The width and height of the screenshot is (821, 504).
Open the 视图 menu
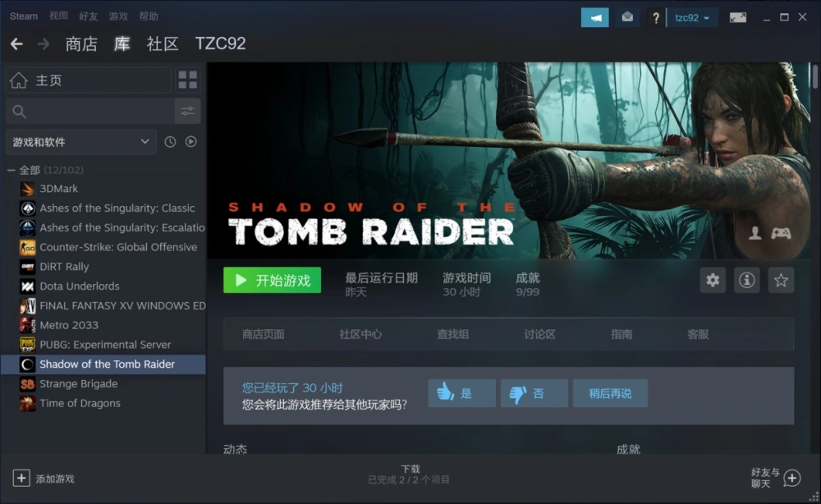[x=58, y=16]
